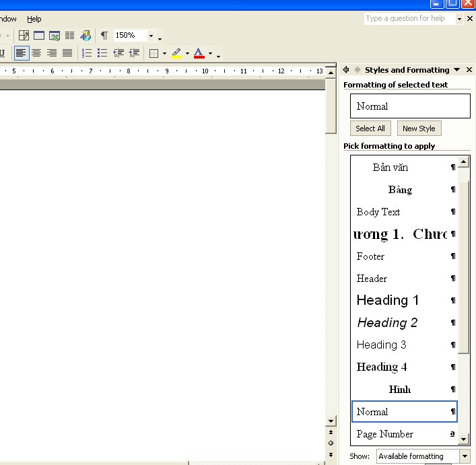Click Decrease Indent icon
476x465 pixels.
(118, 53)
